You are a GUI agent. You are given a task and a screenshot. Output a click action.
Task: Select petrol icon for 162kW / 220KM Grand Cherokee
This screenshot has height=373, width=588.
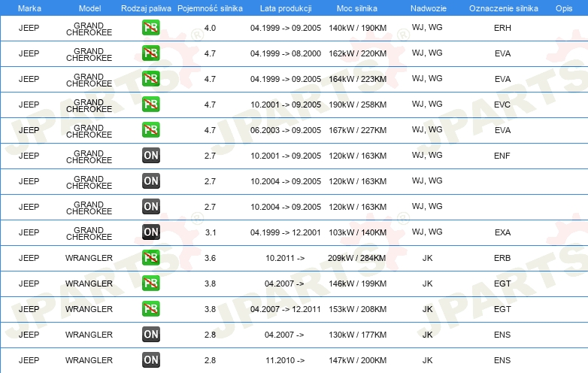pyautogui.click(x=150, y=53)
